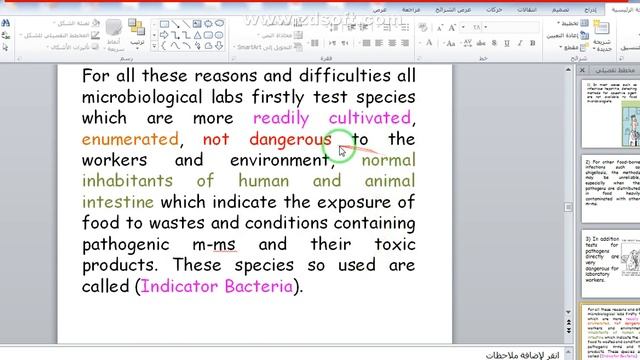Click the vertical scrollbar thumb
The image size is (640, 360).
(568, 207)
